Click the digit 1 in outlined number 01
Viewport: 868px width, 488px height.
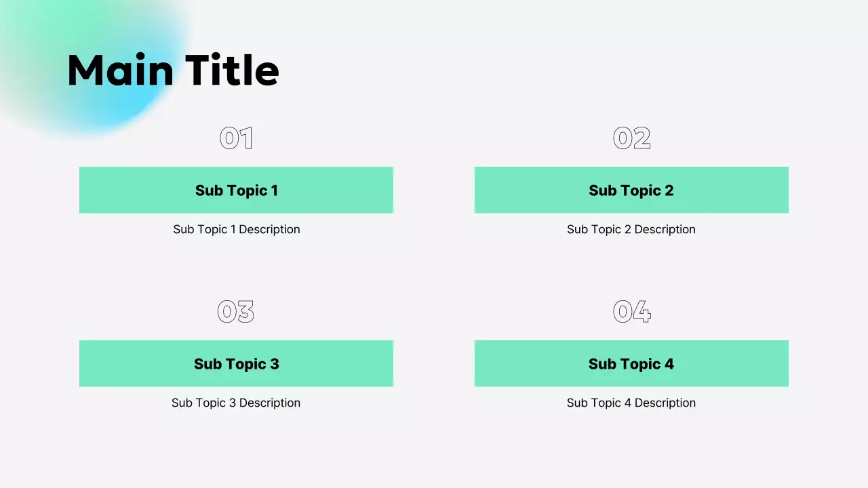click(x=246, y=138)
